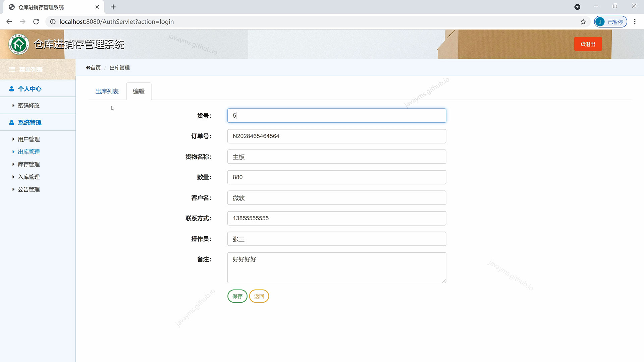The width and height of the screenshot is (644, 362).
Task: Expand the 密码修改 sidebar item
Action: (x=29, y=106)
